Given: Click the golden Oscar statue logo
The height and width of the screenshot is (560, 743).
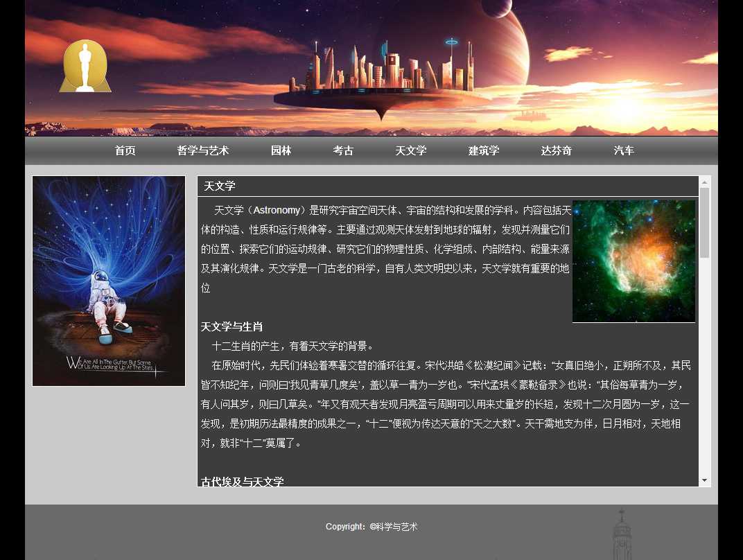Looking at the screenshot, I should point(85,67).
